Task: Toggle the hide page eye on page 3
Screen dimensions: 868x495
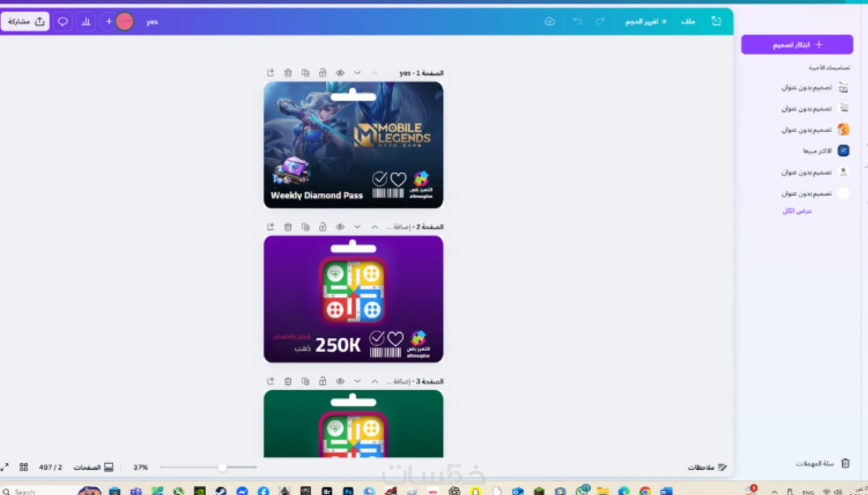Action: click(x=340, y=381)
